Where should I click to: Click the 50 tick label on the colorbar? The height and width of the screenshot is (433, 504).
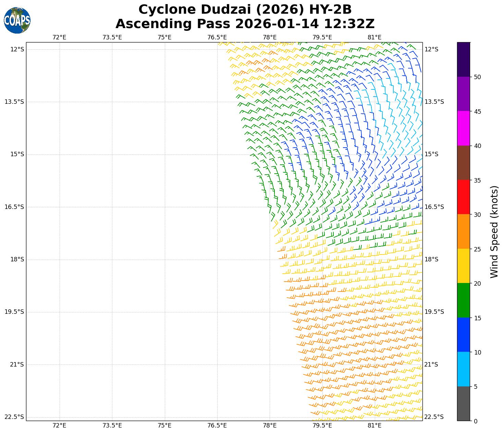coord(477,77)
